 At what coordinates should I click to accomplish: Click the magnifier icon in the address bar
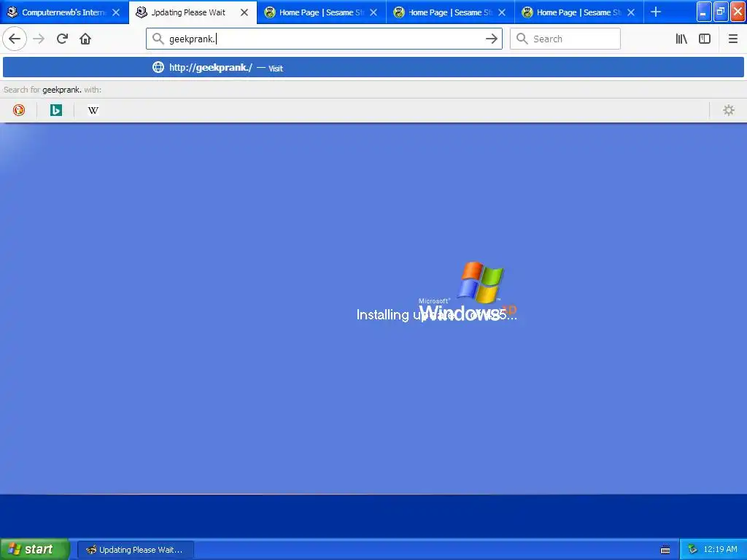point(158,39)
